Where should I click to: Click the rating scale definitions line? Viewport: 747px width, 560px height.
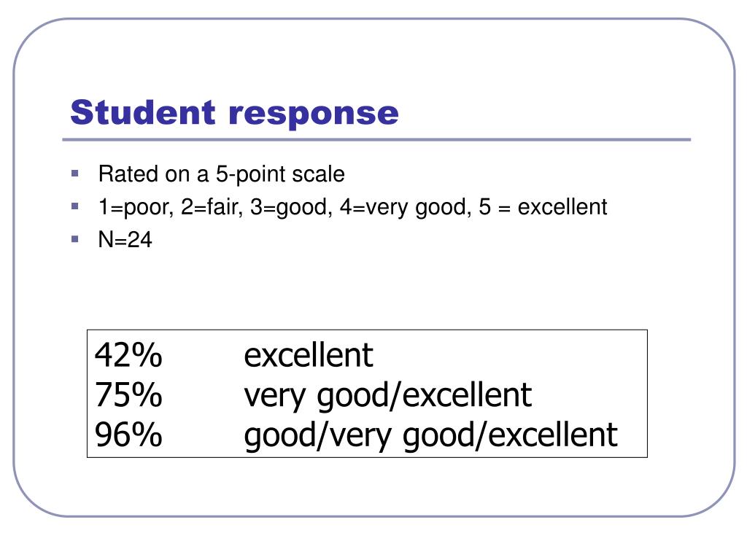point(352,208)
